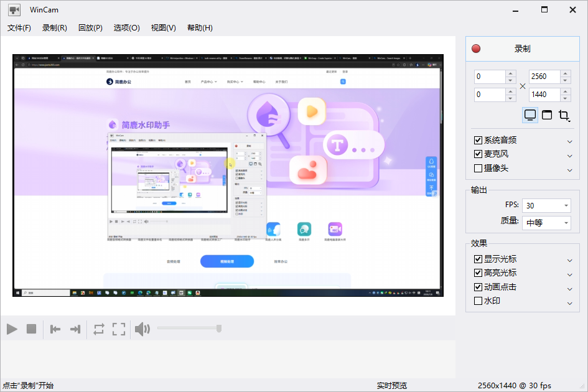The image size is (588, 392).
Task: Increase X offset with up spinner
Action: [x=510, y=73]
